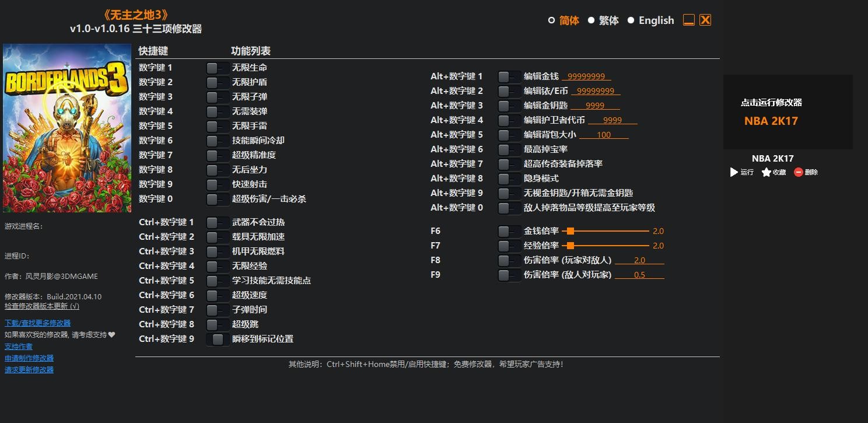
Task: Enable 编辑背包大小 switch
Action: [509, 135]
